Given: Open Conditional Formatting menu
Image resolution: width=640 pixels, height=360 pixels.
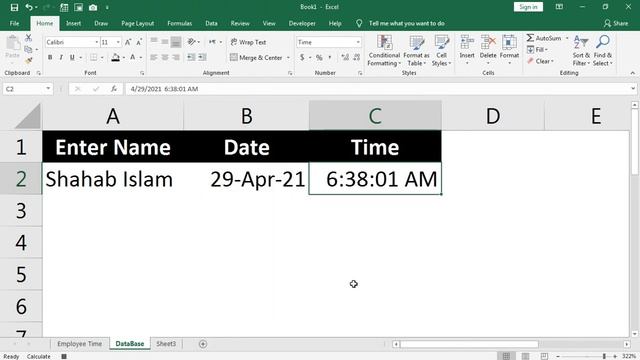Looking at the screenshot, I should 384,51.
